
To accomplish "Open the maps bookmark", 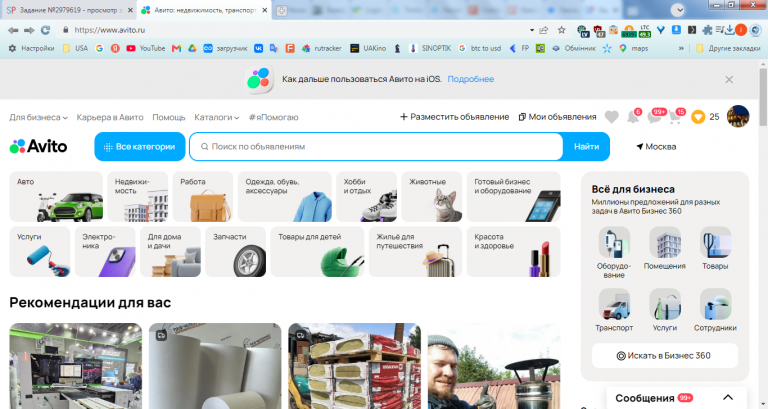I will coord(633,48).
